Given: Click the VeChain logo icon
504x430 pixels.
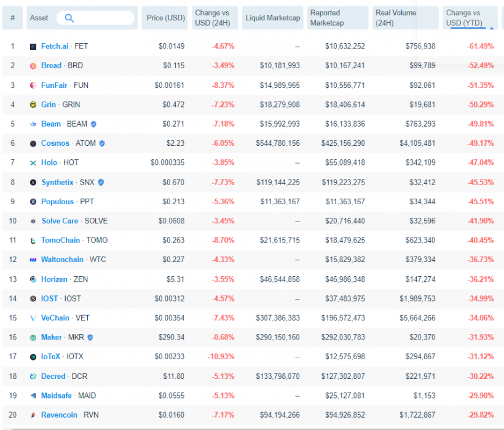Looking at the screenshot, I should click(x=33, y=318).
